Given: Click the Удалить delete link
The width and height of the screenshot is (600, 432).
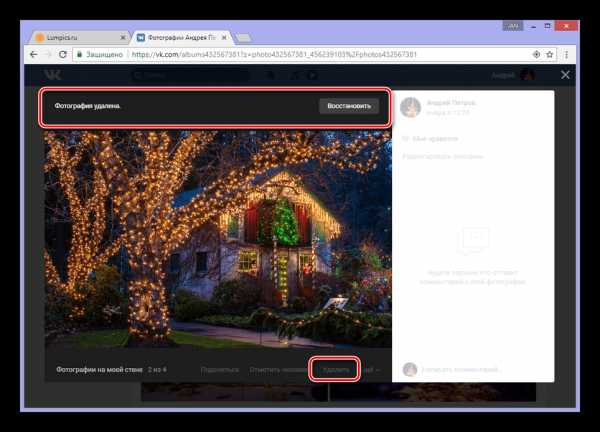Looking at the screenshot, I should coord(336,370).
